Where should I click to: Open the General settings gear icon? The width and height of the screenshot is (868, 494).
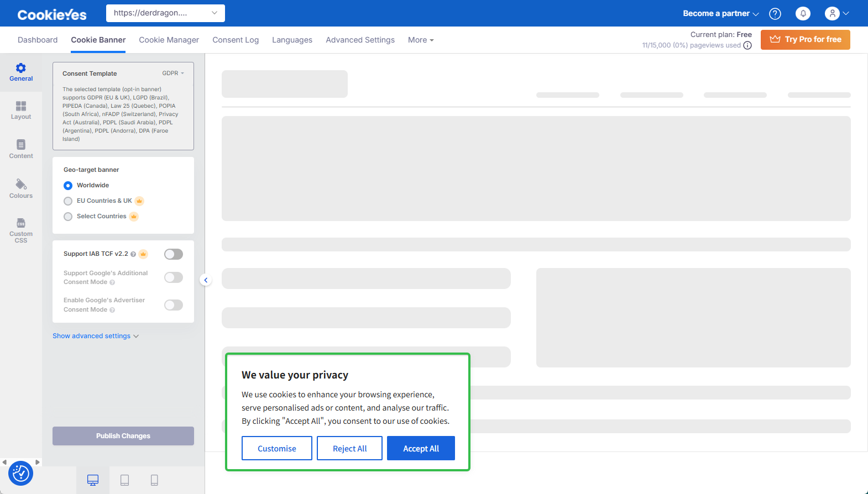tap(21, 69)
